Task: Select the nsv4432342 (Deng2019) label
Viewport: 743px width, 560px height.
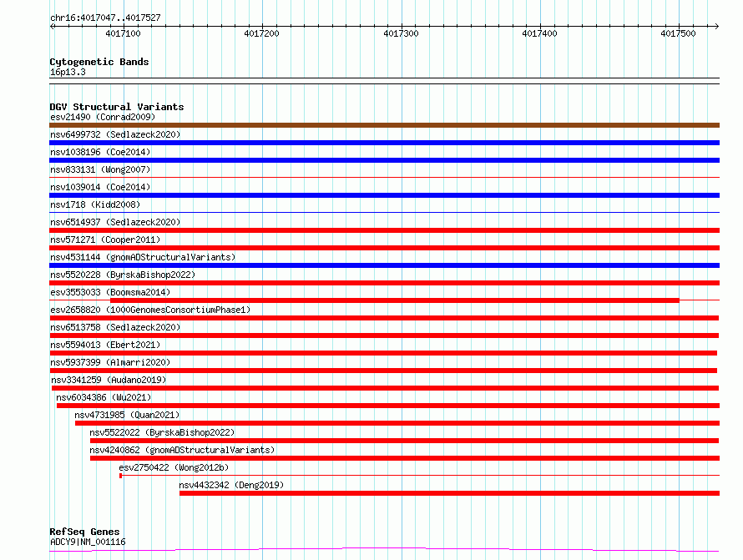Action: pos(231,485)
